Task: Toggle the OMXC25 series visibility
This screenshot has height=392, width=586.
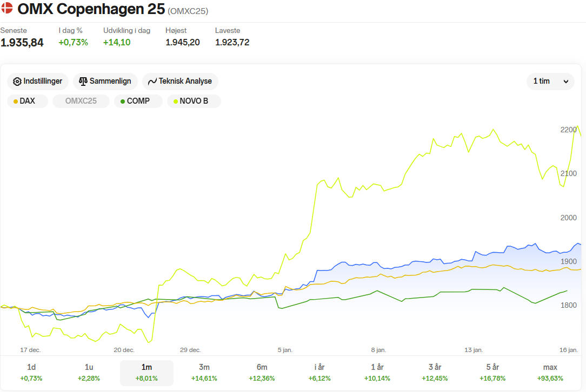Action: 81,101
